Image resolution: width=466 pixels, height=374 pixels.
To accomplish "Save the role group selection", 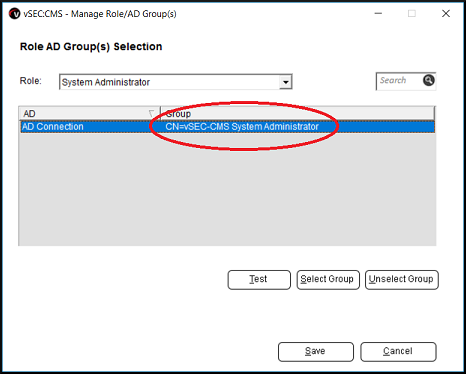I will 316,352.
